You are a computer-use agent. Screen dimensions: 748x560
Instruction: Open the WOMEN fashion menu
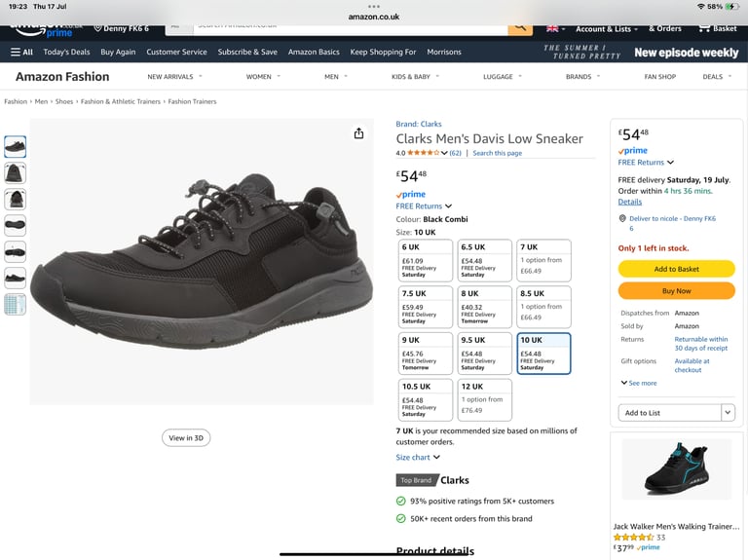click(x=263, y=77)
